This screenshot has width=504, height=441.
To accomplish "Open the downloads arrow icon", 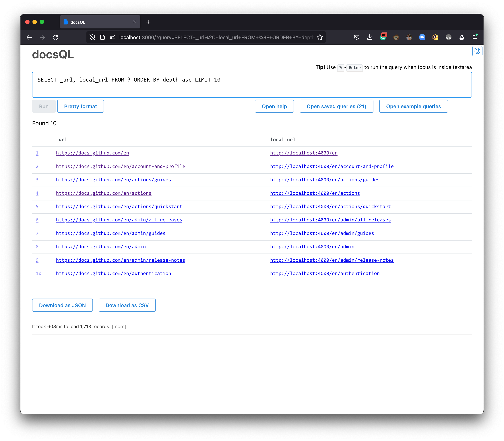I will pyautogui.click(x=369, y=37).
